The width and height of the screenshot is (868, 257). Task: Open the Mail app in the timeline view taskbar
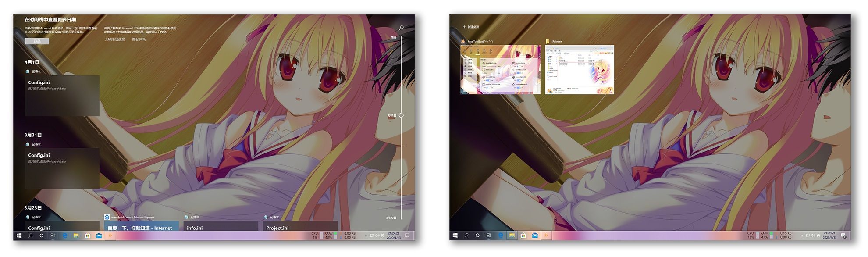pyautogui.click(x=99, y=236)
